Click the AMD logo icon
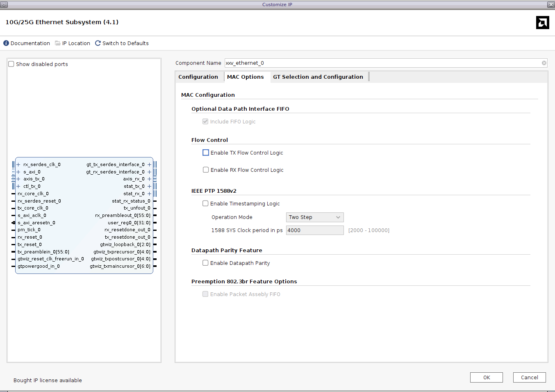Image resolution: width=555 pixels, height=392 pixels. point(542,23)
